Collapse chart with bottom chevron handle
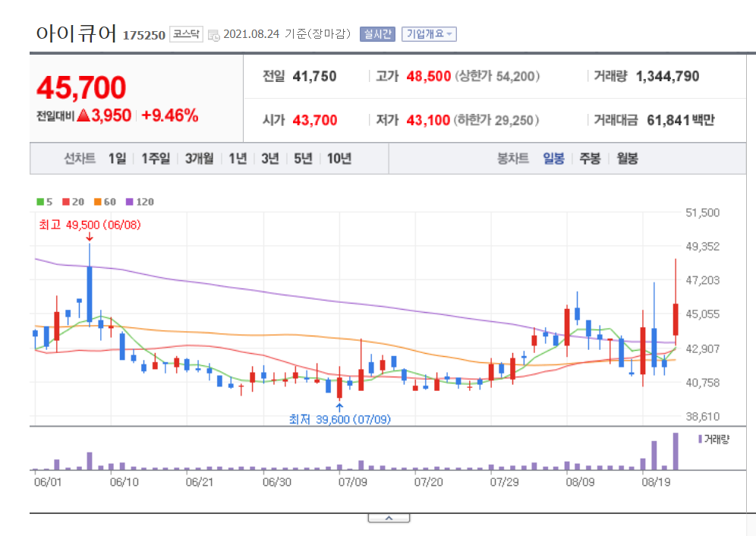Screen dimensions: 756x536 point(389,518)
